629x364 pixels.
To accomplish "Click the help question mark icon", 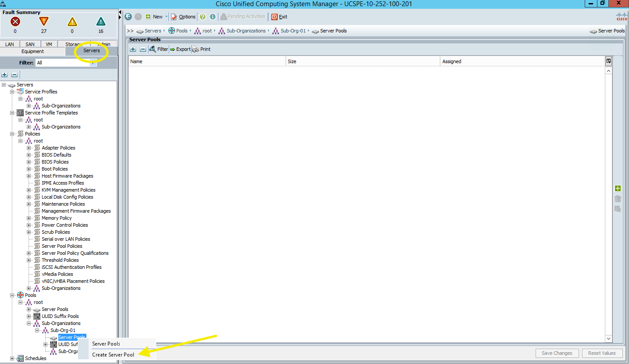I will pos(203,17).
